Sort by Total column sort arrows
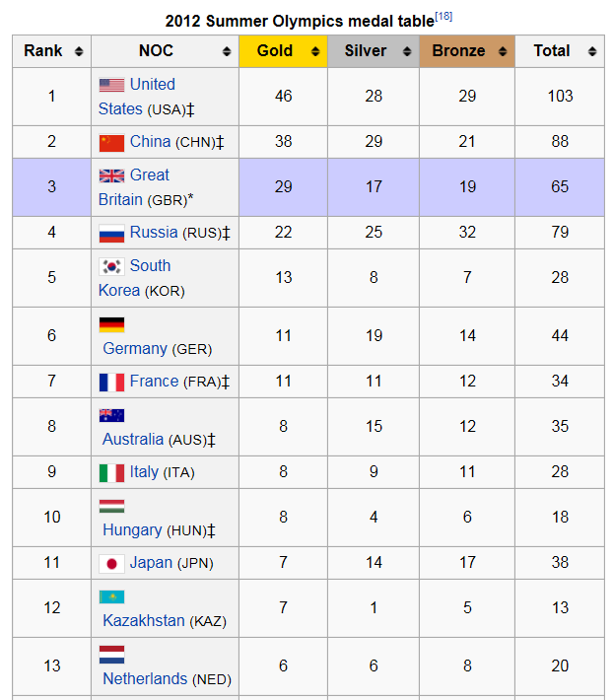This screenshot has width=613, height=700. point(592,51)
